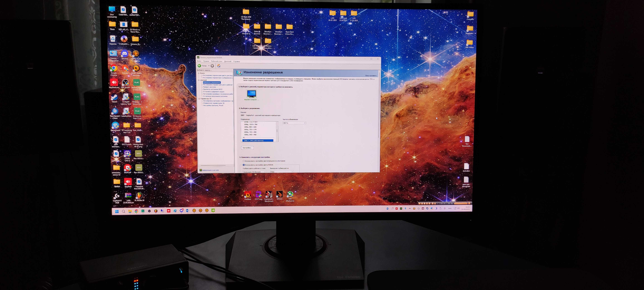644x290 pixels.
Task: Click the green Back arrow in NVIDIA panel
Action: pyautogui.click(x=199, y=66)
